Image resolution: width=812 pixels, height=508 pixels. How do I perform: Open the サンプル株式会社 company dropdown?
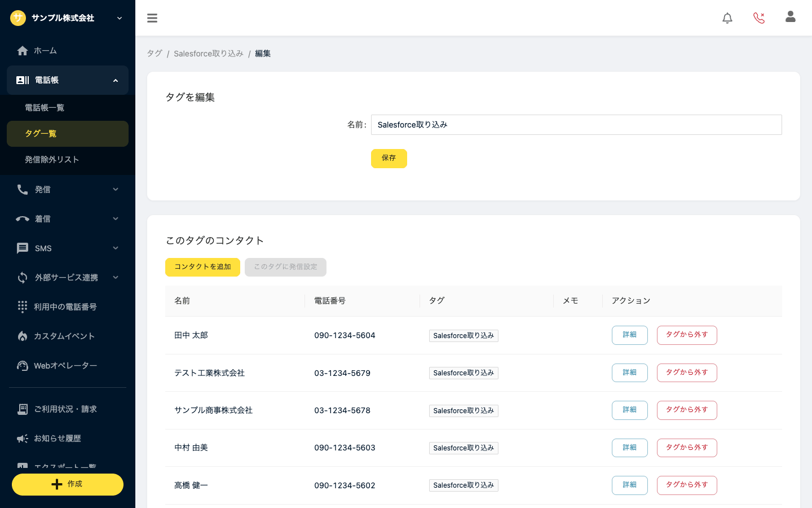68,18
